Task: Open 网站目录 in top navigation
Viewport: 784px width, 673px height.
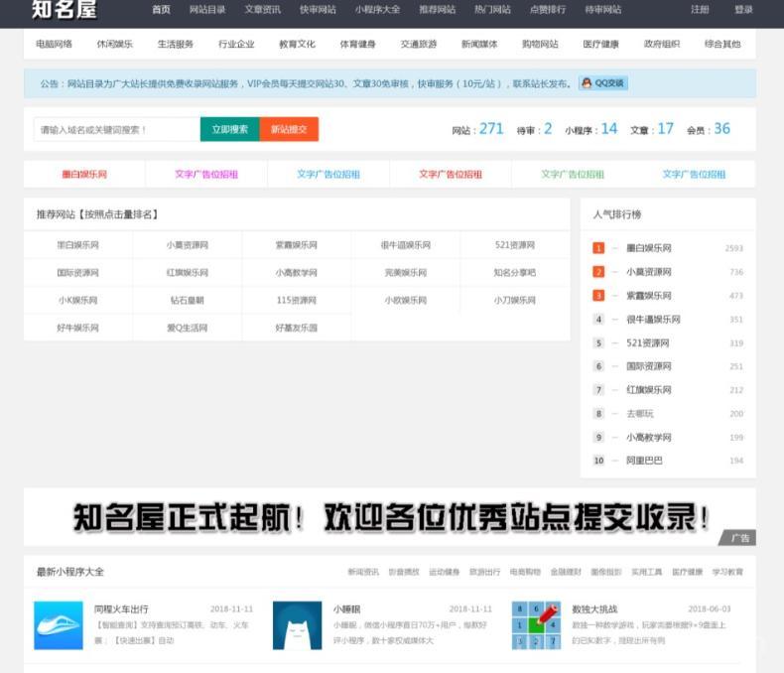Action: [x=207, y=10]
